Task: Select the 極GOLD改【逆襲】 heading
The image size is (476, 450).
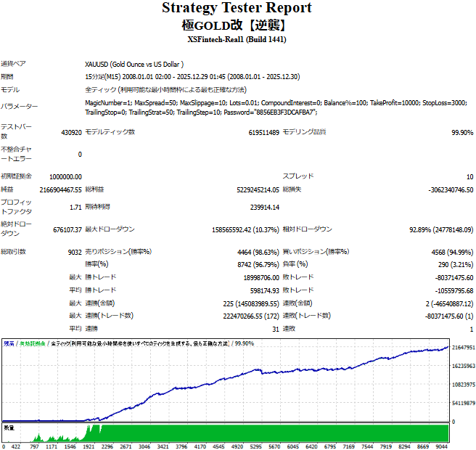Action: click(x=237, y=24)
